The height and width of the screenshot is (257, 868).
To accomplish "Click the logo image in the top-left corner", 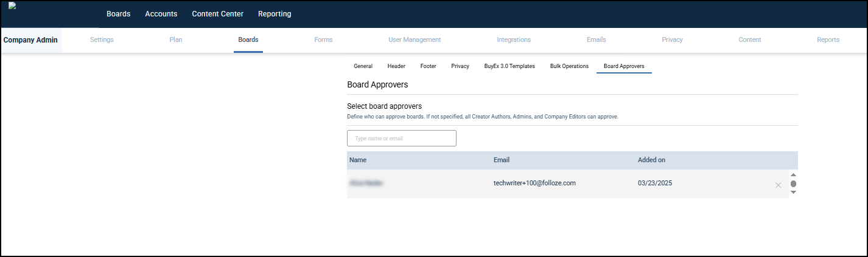I will (x=12, y=6).
